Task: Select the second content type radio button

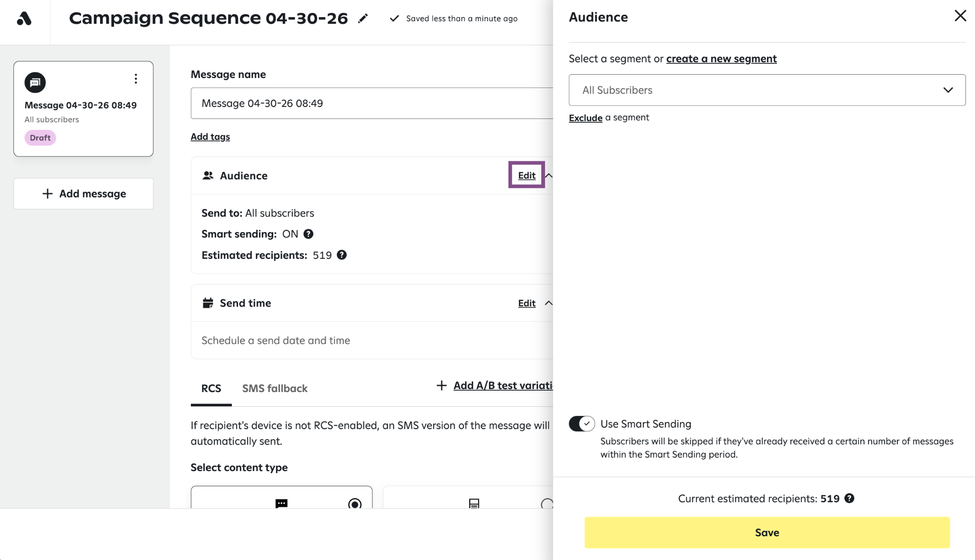Action: click(x=547, y=503)
